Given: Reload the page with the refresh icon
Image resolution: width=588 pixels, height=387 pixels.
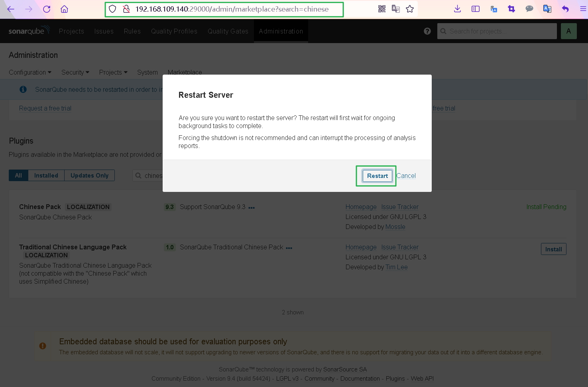Looking at the screenshot, I should tap(47, 9).
